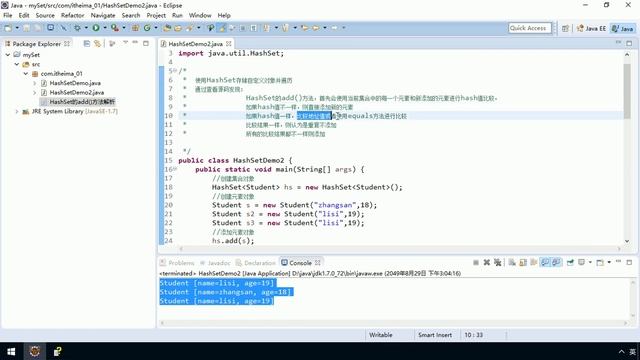
Task: Open the Project menu
Action: point(156,15)
